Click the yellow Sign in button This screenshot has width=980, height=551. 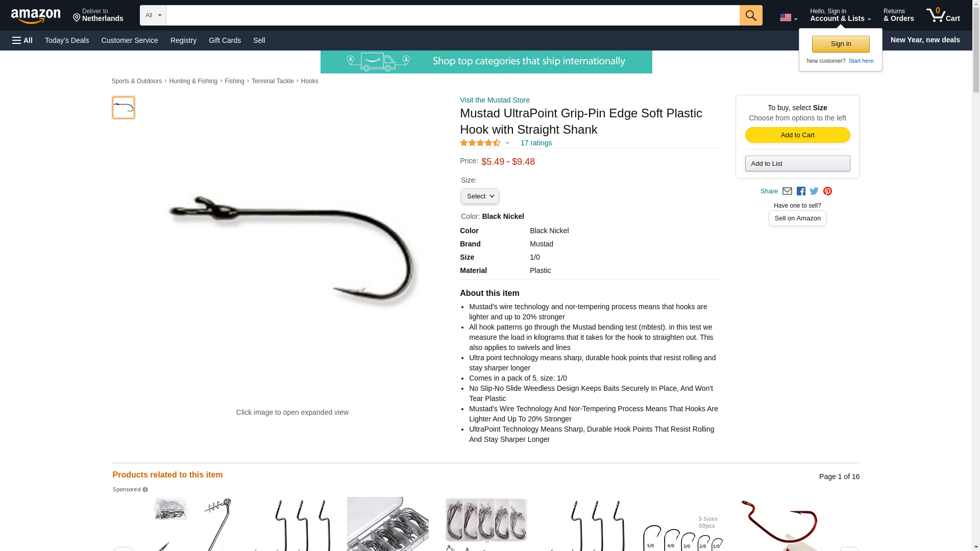tap(841, 44)
